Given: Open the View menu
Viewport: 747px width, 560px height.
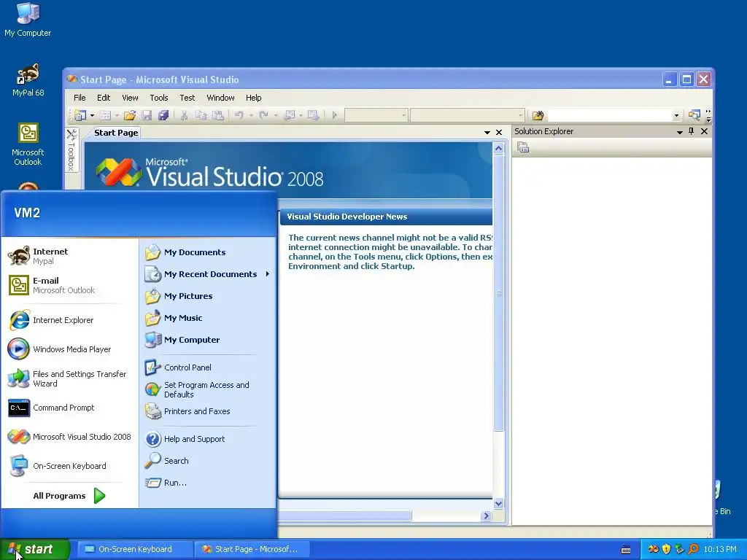Looking at the screenshot, I should pyautogui.click(x=130, y=98).
